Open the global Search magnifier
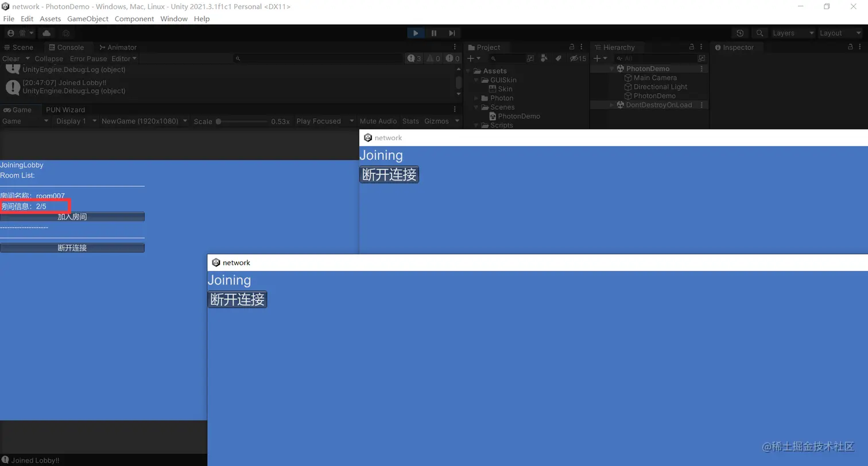 coord(759,33)
